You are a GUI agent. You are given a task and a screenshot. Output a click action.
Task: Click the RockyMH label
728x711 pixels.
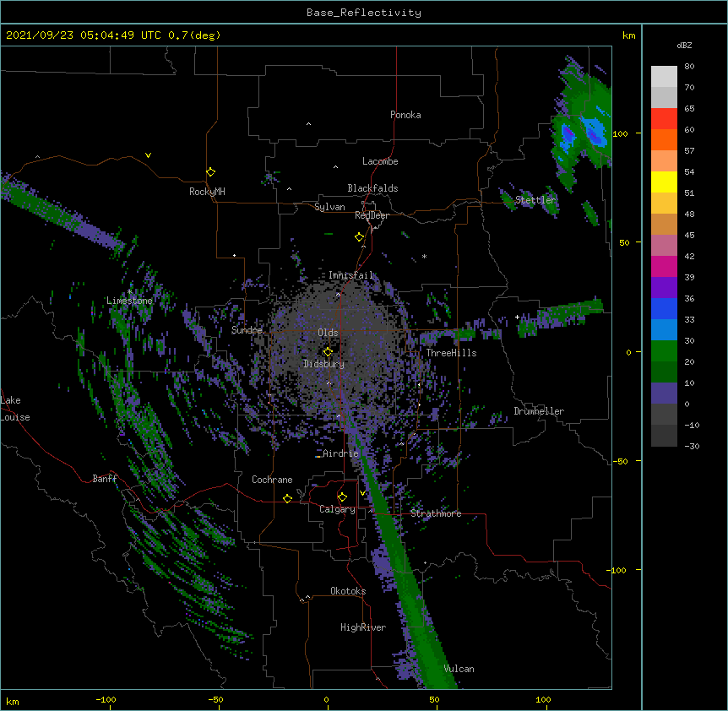point(207,192)
